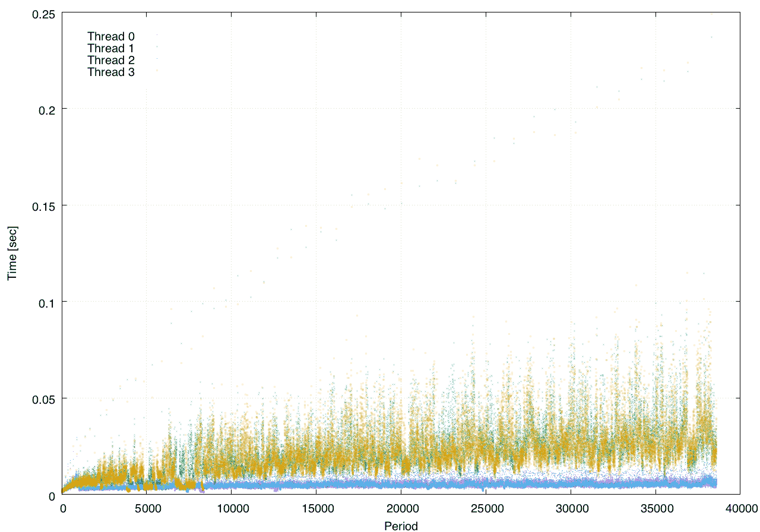760x532 pixels.
Task: Click the Period axis label
Action: (x=401, y=525)
